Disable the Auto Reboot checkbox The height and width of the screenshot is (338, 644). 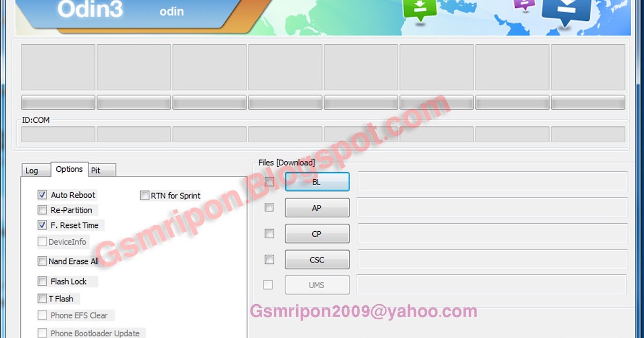tap(42, 194)
